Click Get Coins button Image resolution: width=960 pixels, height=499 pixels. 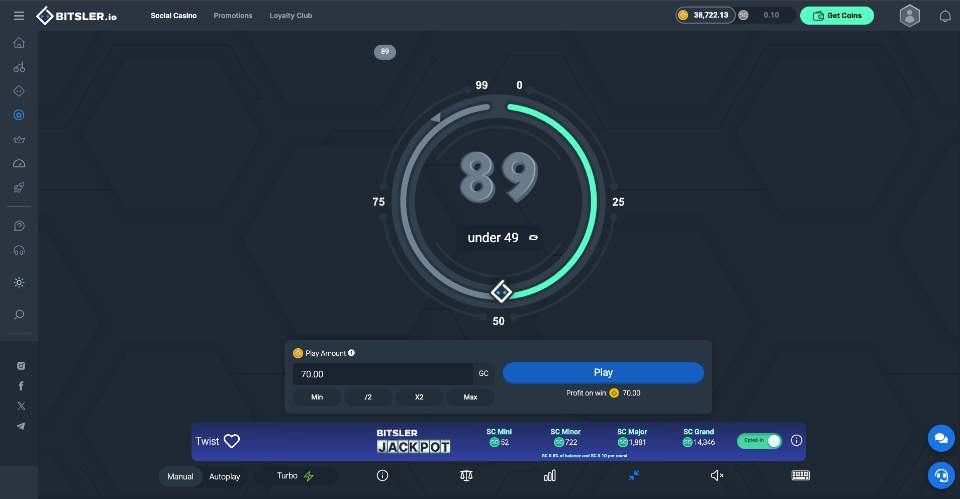(x=836, y=16)
